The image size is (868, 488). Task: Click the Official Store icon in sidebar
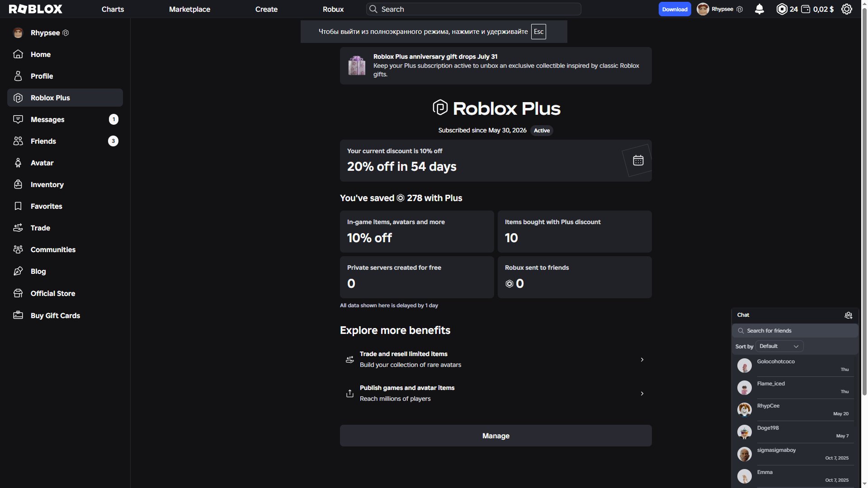click(x=18, y=293)
